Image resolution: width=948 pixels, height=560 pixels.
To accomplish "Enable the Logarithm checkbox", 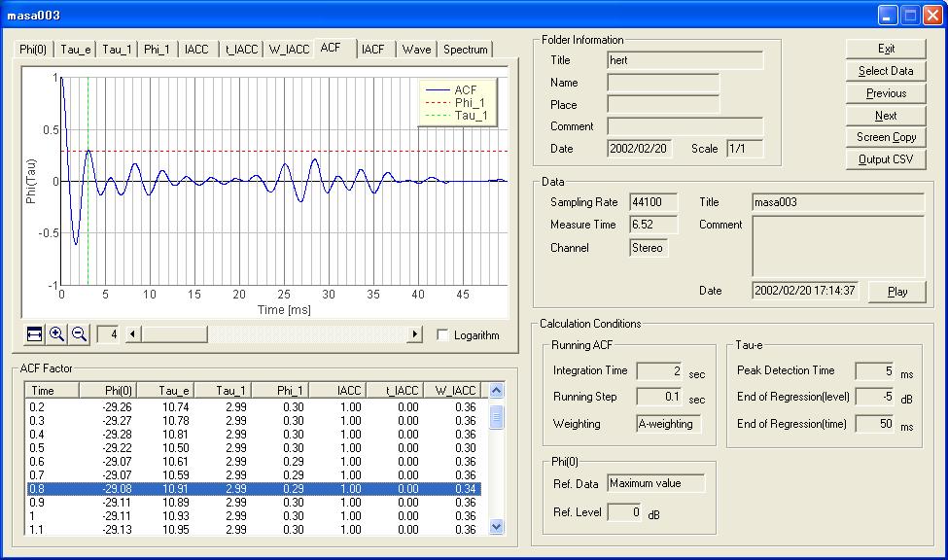I will [x=443, y=335].
